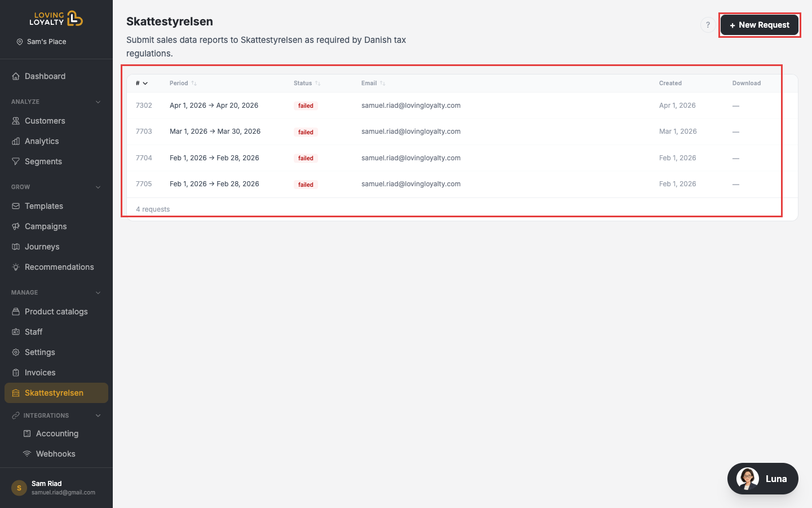Click request number 7705
This screenshot has height=508, width=812.
click(x=144, y=184)
